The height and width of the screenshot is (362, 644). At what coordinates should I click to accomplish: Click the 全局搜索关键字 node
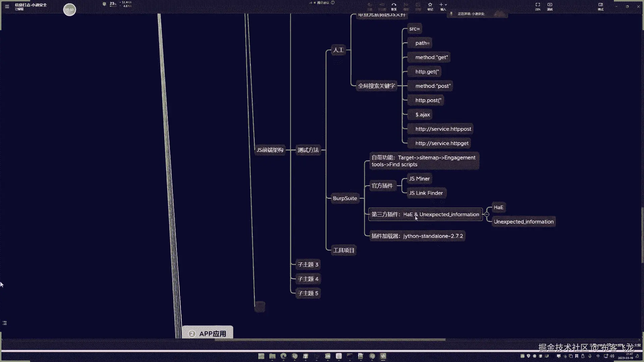376,86
